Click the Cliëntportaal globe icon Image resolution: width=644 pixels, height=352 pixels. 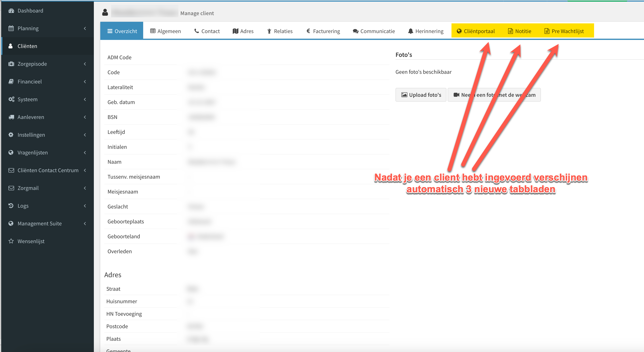pos(459,31)
